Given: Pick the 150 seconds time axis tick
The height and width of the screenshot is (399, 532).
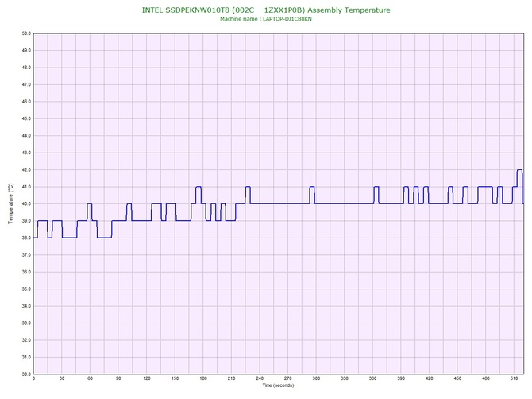Looking at the screenshot, I should pyautogui.click(x=175, y=378).
